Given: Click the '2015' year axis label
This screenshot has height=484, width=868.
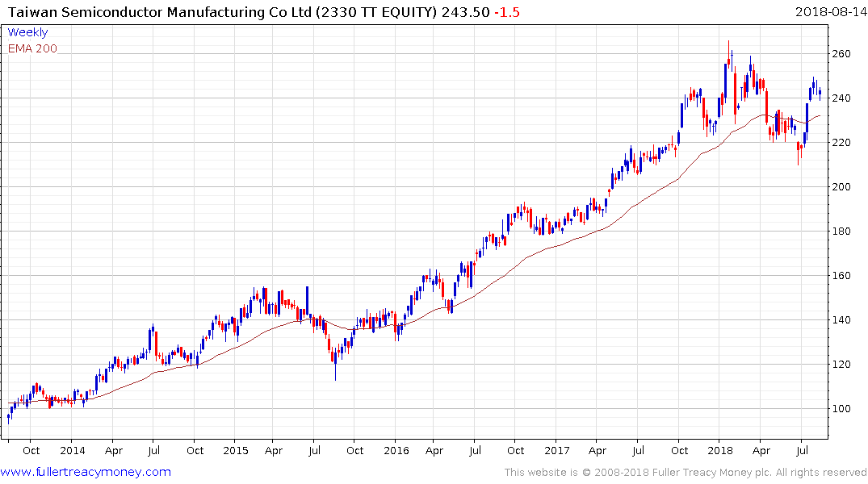Looking at the screenshot, I should coord(235,450).
